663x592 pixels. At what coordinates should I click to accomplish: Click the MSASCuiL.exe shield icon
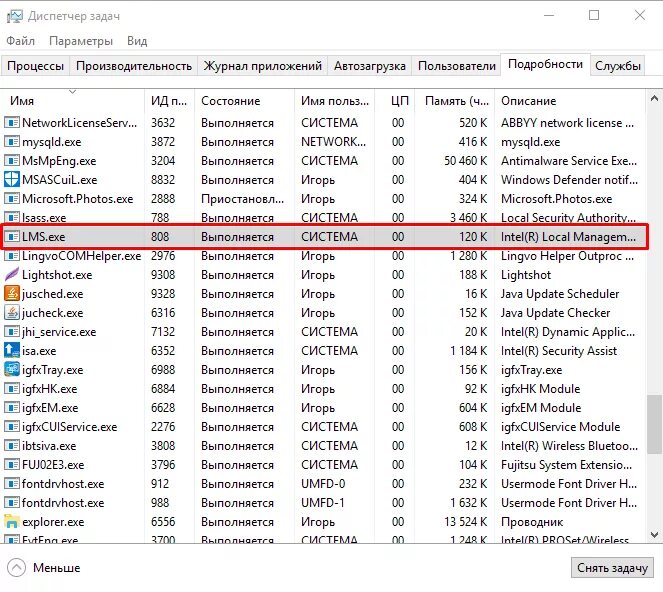(11, 180)
